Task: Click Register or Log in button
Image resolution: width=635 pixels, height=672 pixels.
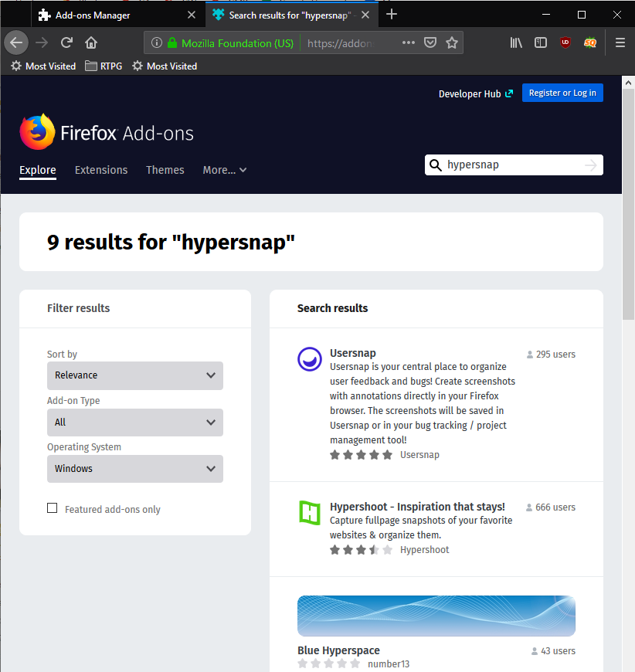Action: 562,93
